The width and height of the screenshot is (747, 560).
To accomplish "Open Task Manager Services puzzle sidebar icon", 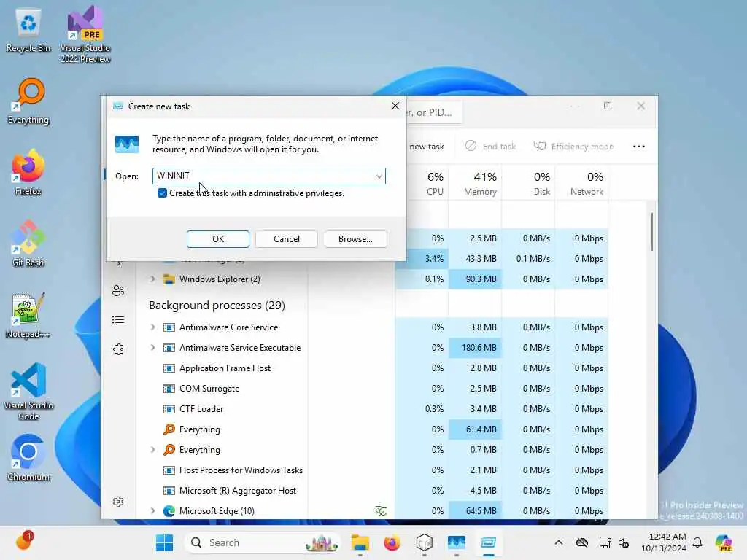I will click(118, 349).
